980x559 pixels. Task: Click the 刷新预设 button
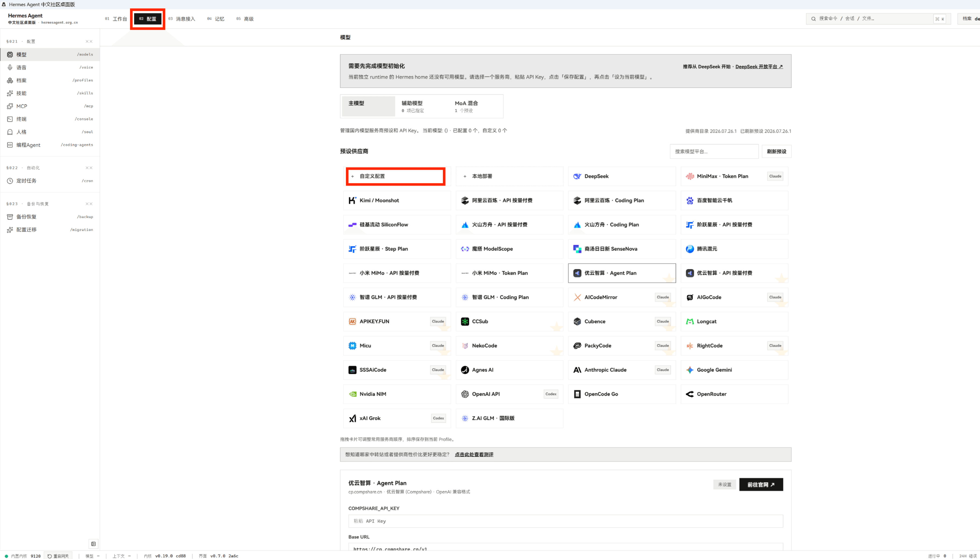pyautogui.click(x=776, y=151)
